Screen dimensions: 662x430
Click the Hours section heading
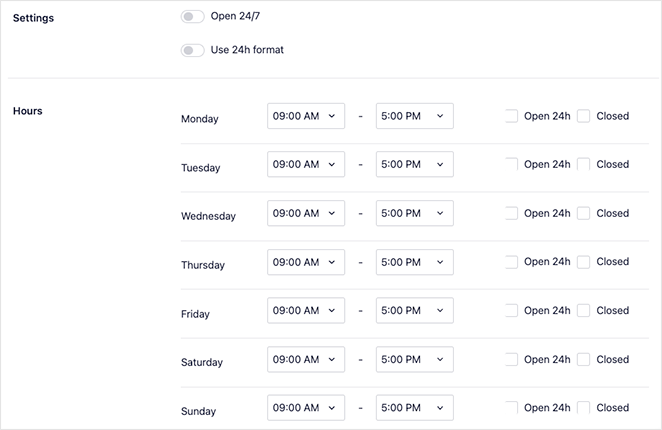(x=27, y=111)
